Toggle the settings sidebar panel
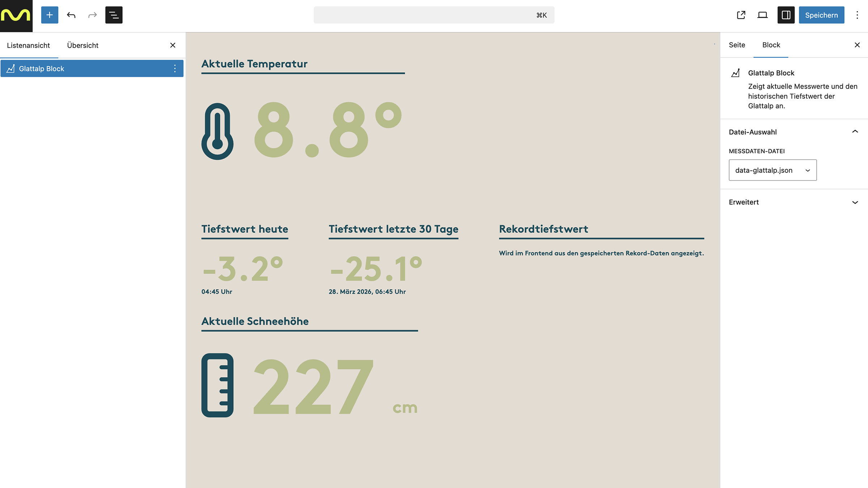Viewport: 868px width, 488px height. coord(786,15)
